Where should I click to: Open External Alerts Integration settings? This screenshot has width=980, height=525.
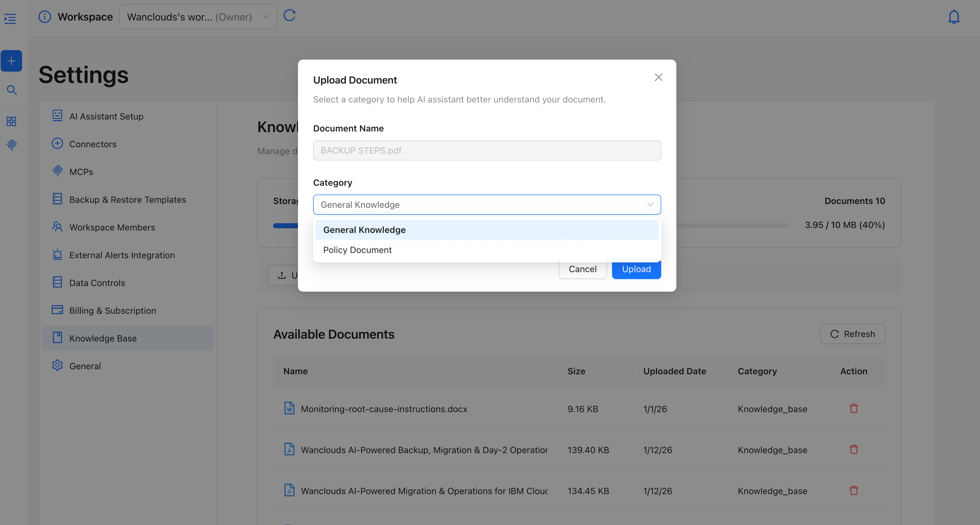122,255
